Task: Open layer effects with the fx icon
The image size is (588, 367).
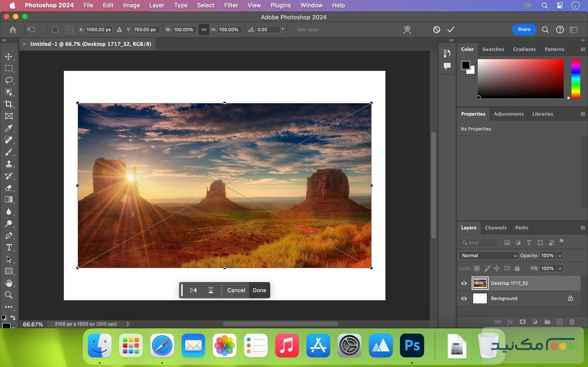Action: [510, 322]
